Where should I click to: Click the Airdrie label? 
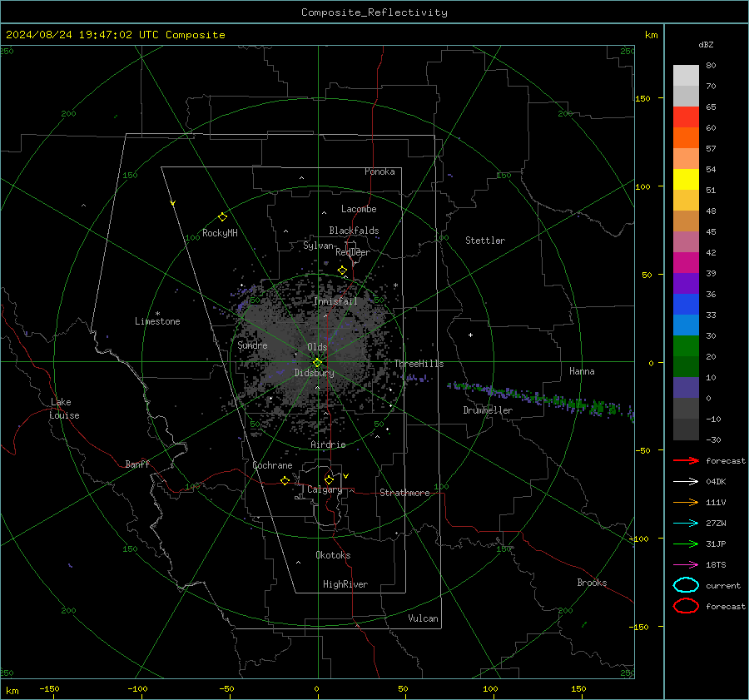click(328, 444)
